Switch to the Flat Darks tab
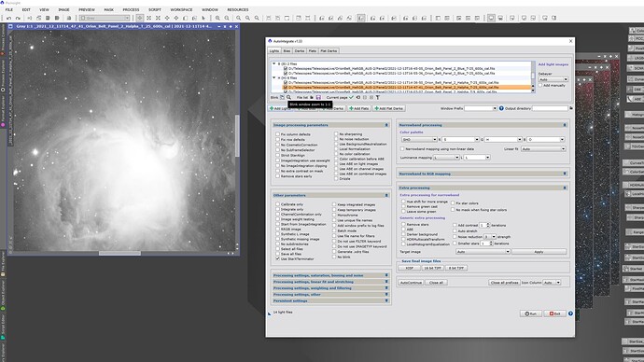Image resolution: width=644 pixels, height=362 pixels. [329, 51]
